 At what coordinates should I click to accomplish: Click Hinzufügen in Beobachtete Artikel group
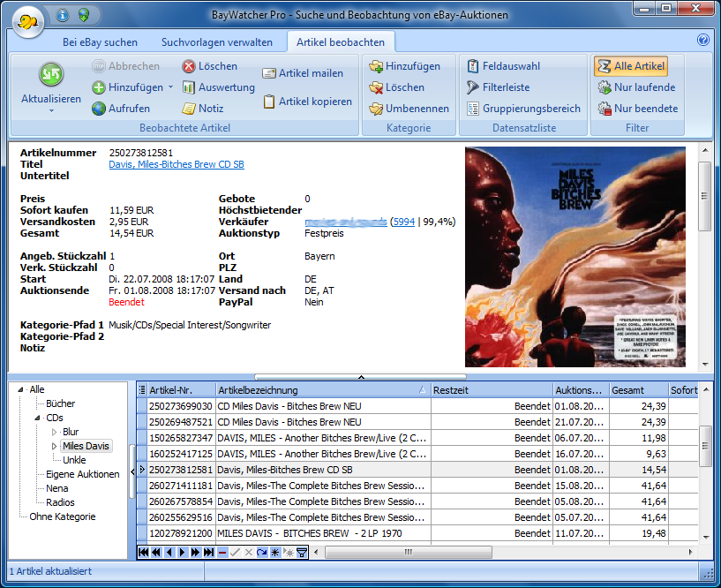[128, 87]
